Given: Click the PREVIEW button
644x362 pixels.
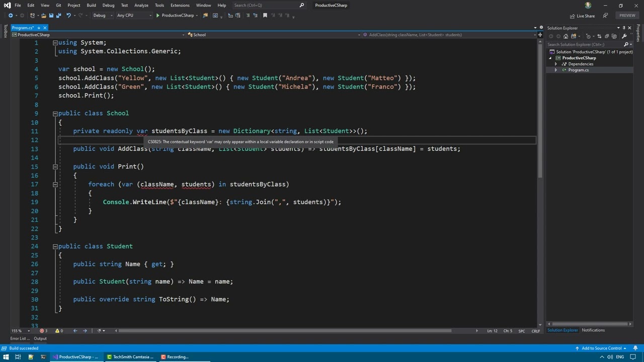Looking at the screenshot, I should point(627,16).
